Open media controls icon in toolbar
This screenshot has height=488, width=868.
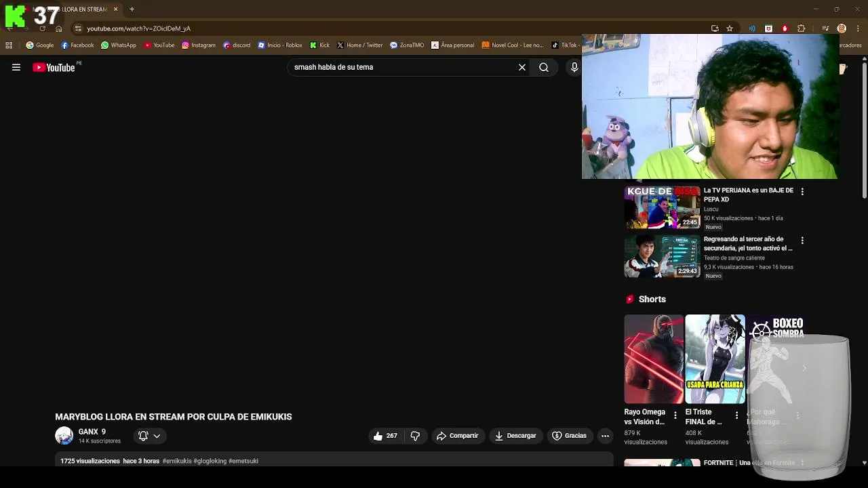(825, 28)
